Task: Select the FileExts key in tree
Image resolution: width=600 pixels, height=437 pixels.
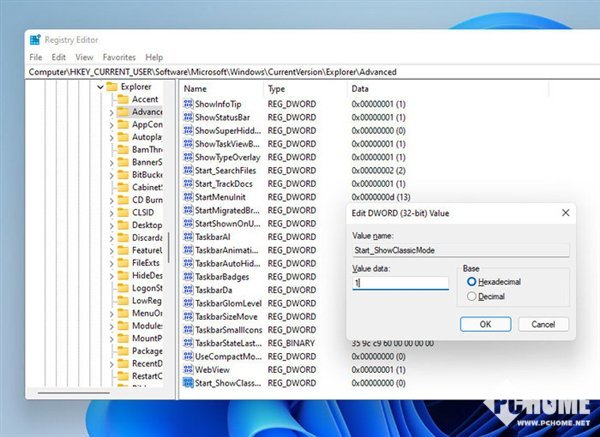Action: [x=145, y=263]
